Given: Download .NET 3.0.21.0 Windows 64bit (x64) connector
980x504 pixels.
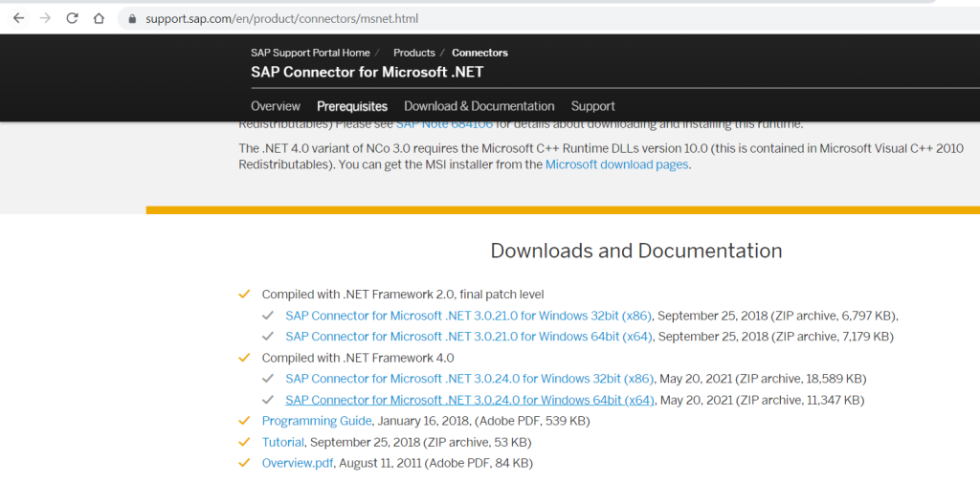Looking at the screenshot, I should [469, 336].
